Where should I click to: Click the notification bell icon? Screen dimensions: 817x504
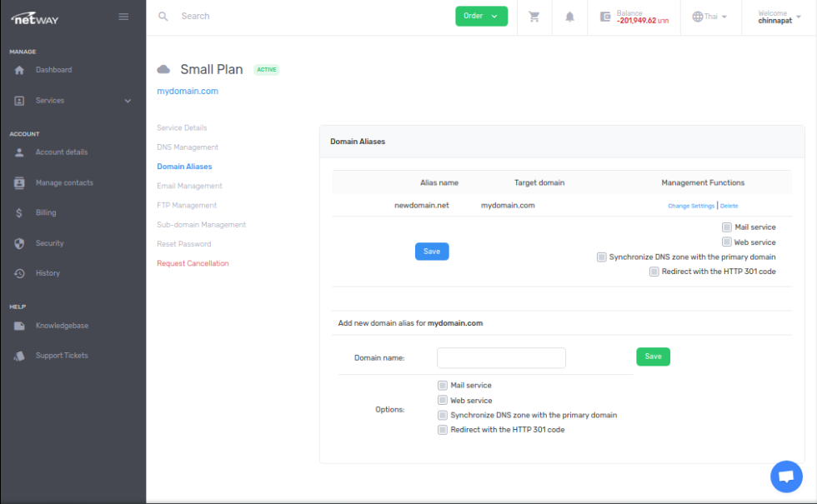570,17
